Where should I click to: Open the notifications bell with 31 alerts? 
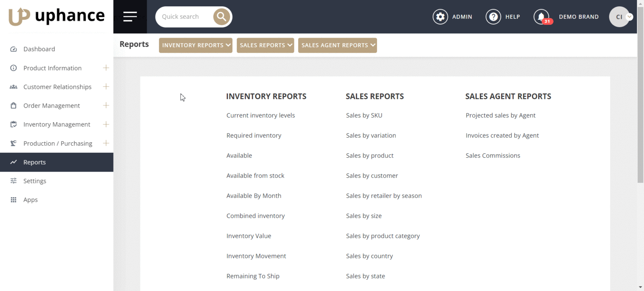[x=541, y=17]
